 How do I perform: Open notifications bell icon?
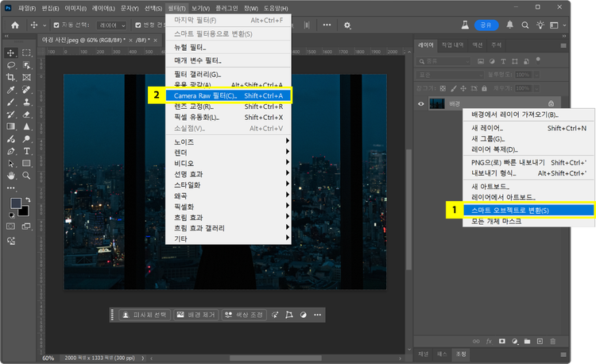[509, 25]
